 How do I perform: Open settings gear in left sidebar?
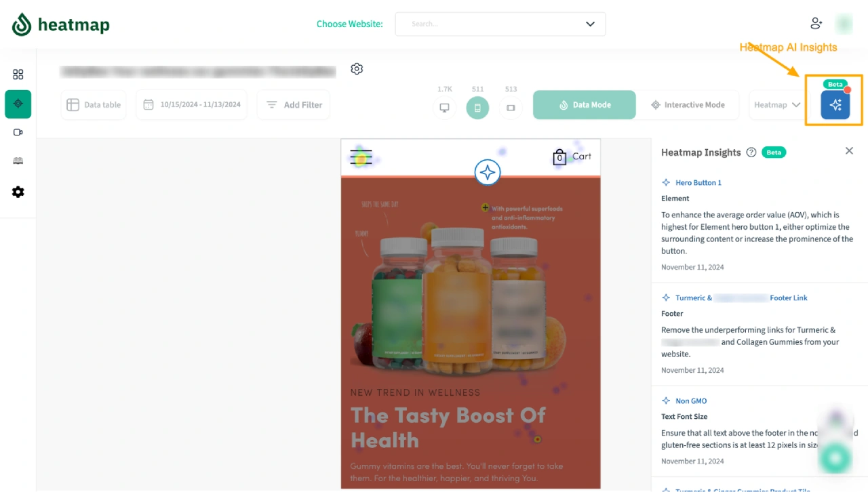[18, 192]
